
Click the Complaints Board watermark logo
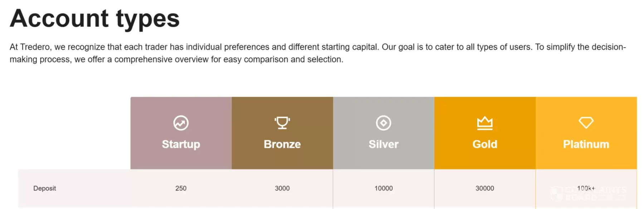[x=557, y=194]
